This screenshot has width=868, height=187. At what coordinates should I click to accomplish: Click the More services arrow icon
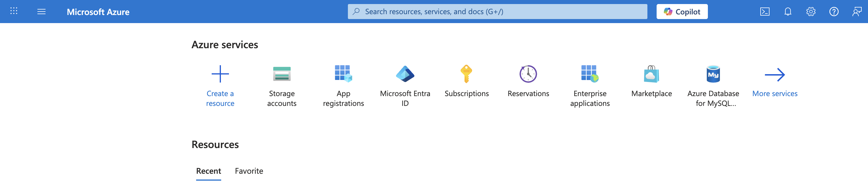(x=775, y=74)
